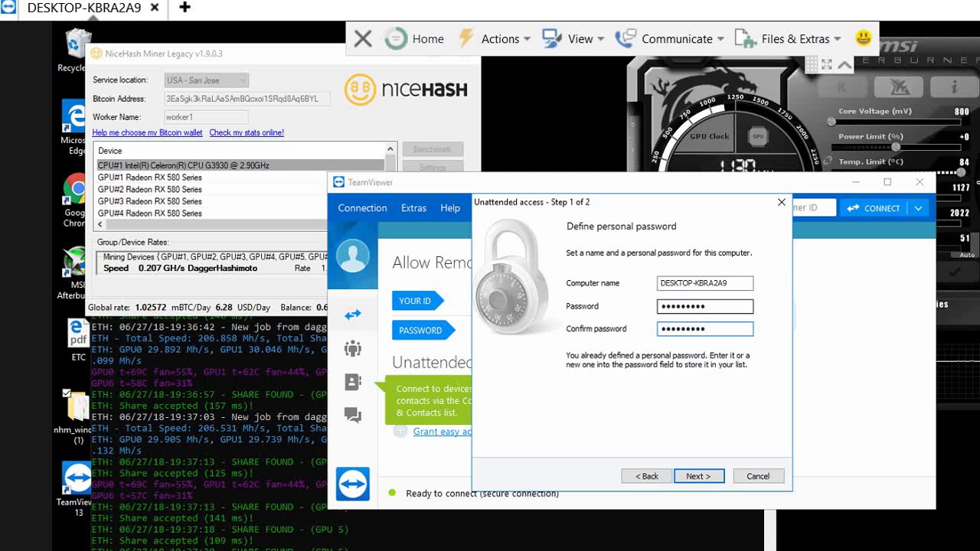Open the Service location USA - San Jose dropdown
This screenshot has width=980, height=551.
click(206, 80)
